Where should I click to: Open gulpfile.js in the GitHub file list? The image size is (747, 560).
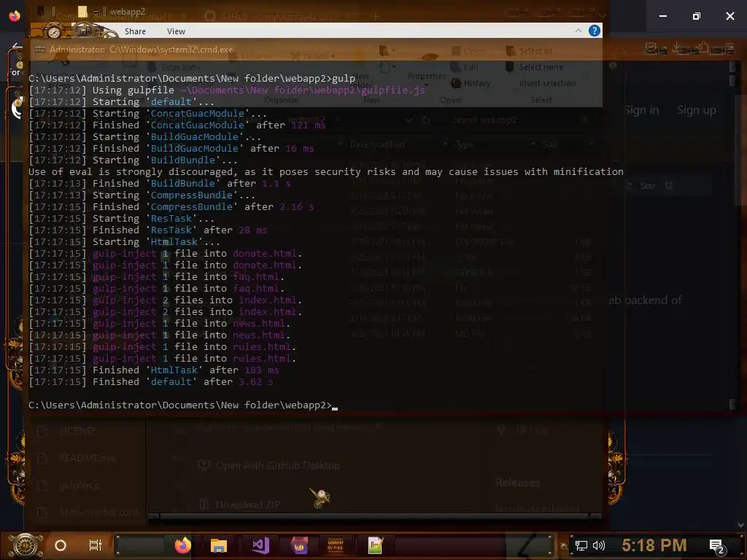coord(80,486)
